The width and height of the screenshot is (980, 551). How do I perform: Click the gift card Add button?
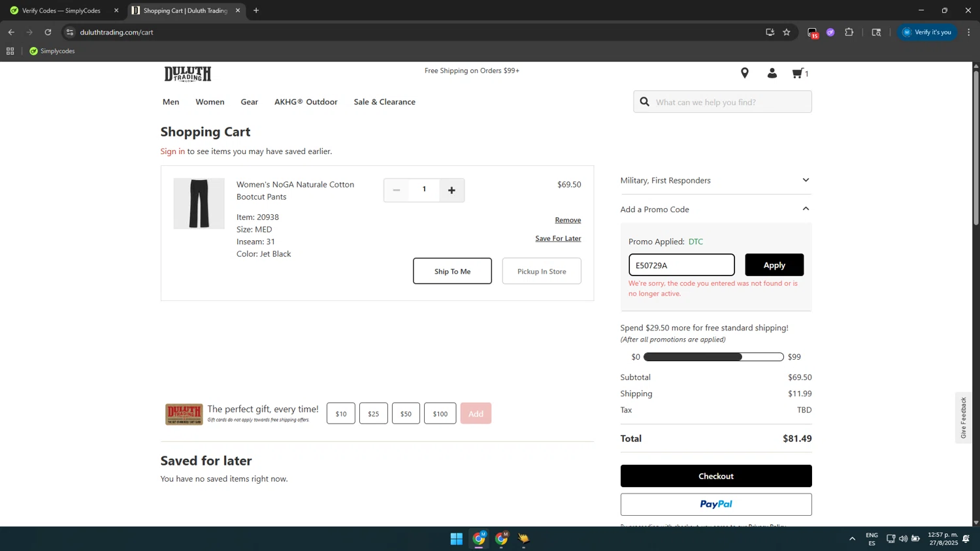tap(476, 413)
